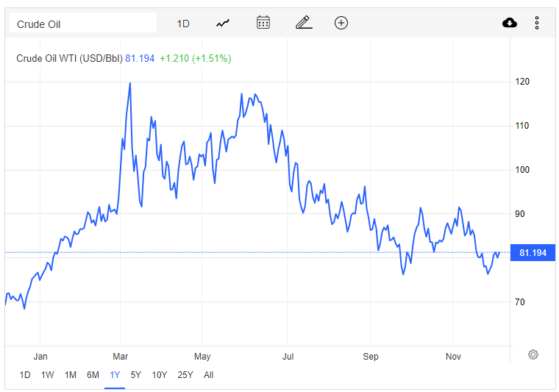559x392 pixels.
Task: Click the Jan date axis label
Action: (x=40, y=357)
